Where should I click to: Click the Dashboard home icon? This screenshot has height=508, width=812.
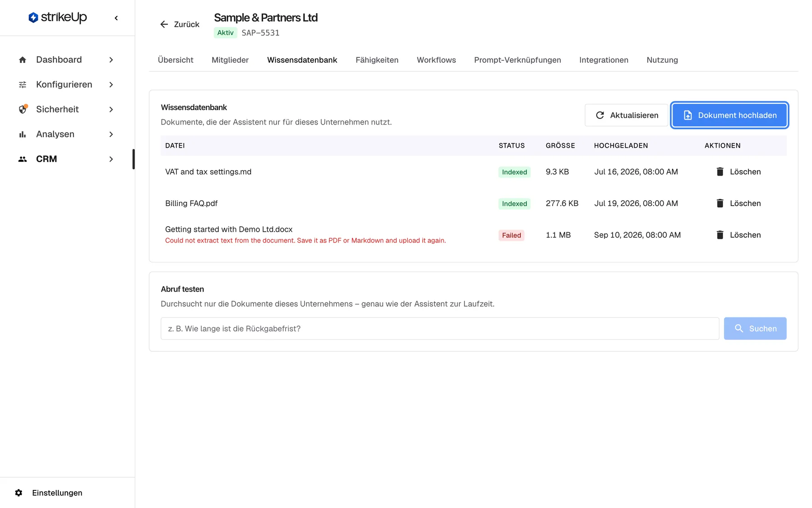click(23, 60)
